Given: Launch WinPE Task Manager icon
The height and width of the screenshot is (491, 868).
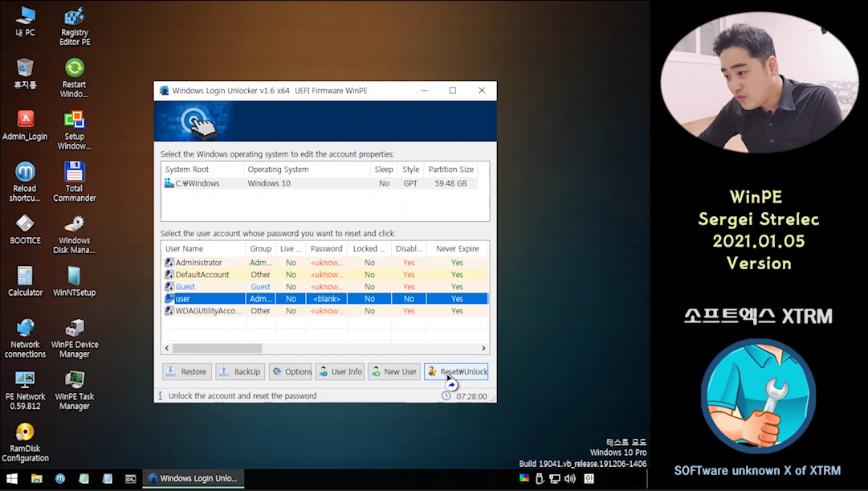Looking at the screenshot, I should click(74, 390).
